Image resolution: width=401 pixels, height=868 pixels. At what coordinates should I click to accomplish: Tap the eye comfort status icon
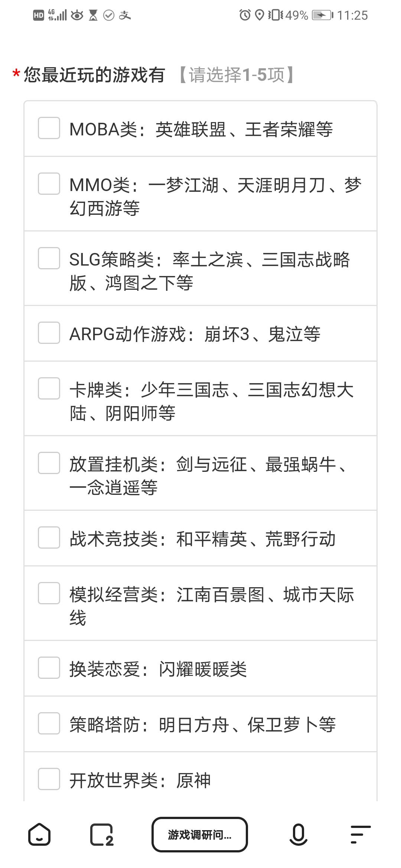(x=77, y=15)
